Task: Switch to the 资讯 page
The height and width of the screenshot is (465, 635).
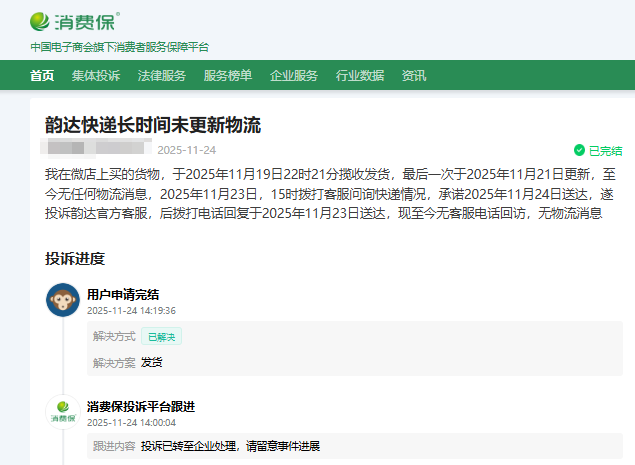Action: click(413, 76)
